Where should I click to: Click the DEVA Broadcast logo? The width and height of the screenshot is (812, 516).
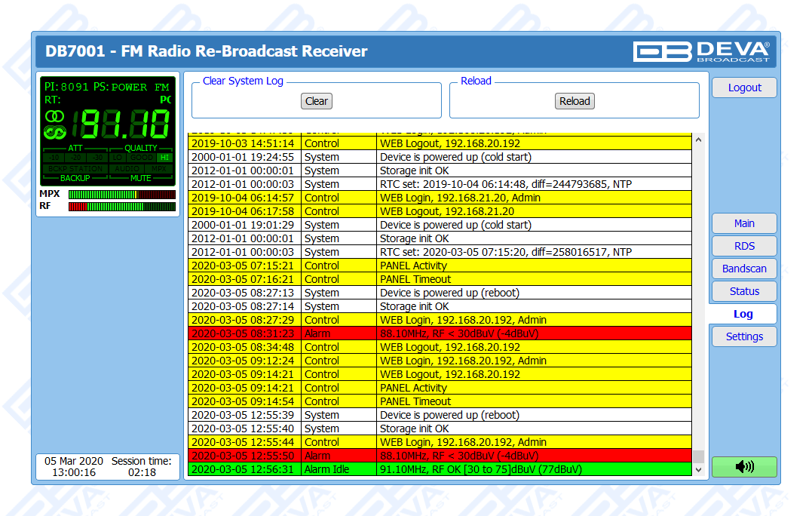701,51
